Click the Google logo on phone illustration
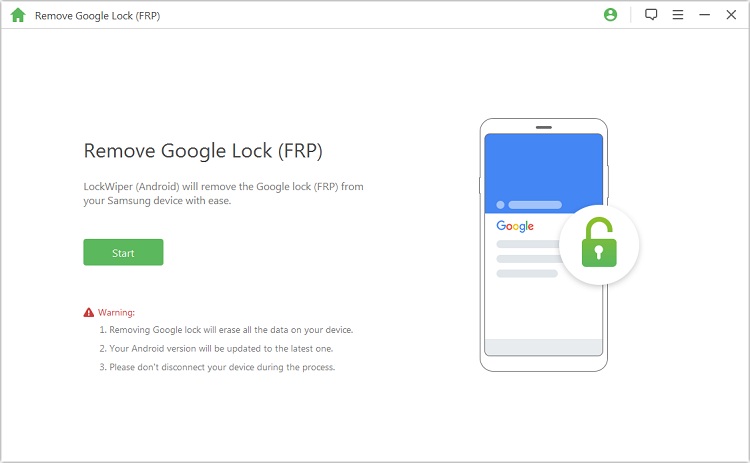 tap(515, 227)
